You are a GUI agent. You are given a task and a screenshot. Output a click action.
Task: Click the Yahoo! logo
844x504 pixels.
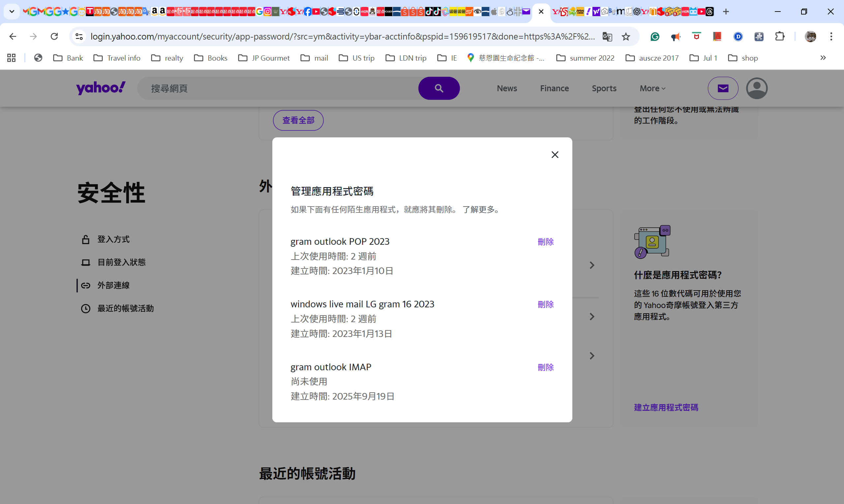[101, 88]
